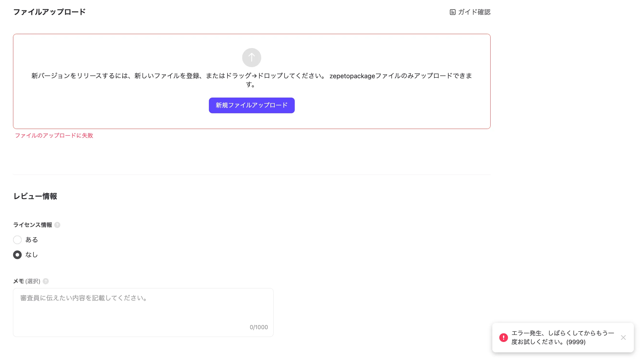Click the red exclamation error icon
The height and width of the screenshot is (362, 644).
(x=503, y=337)
